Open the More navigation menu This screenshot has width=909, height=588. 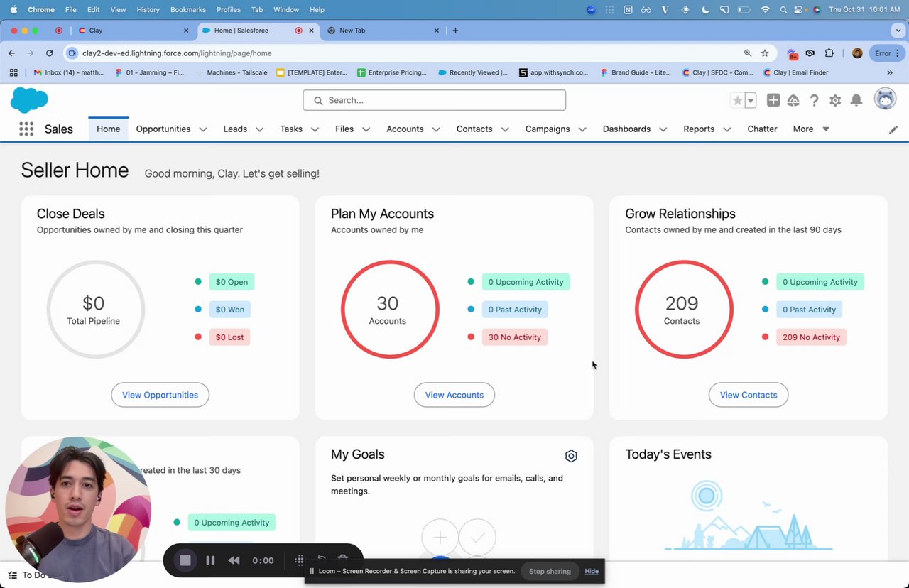tap(811, 129)
